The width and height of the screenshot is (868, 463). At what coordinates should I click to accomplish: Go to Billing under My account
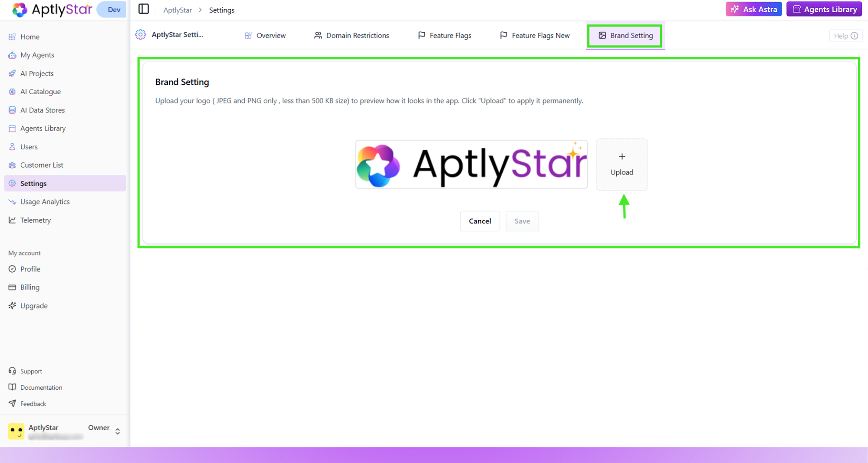point(30,287)
